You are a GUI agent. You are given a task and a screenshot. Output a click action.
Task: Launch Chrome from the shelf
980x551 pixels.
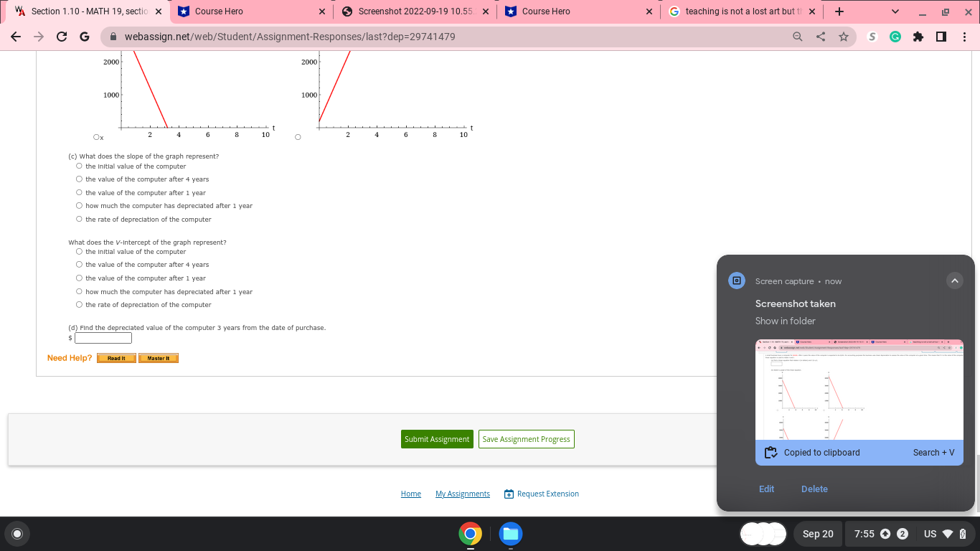[471, 534]
